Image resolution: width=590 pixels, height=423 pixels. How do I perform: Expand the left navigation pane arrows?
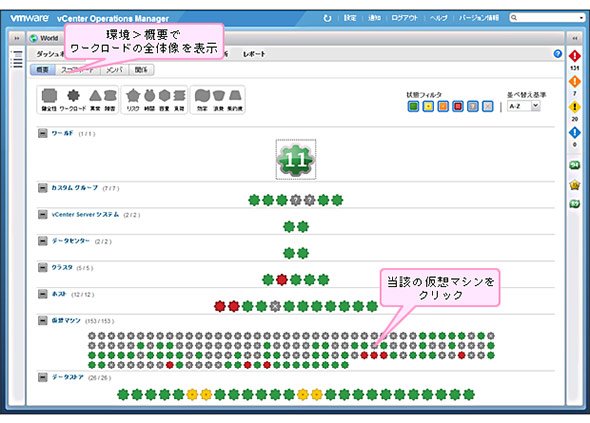coord(17,38)
